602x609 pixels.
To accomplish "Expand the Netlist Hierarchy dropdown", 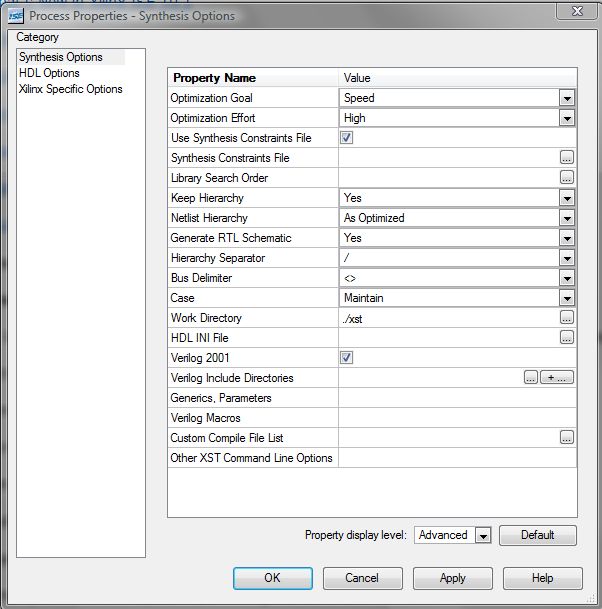I will [567, 218].
